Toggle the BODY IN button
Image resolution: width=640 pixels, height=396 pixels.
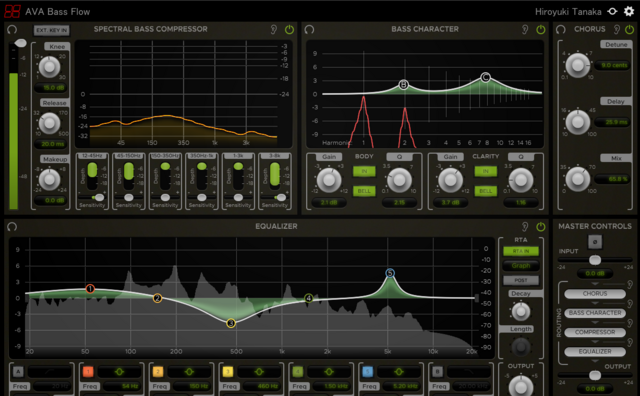tap(364, 171)
